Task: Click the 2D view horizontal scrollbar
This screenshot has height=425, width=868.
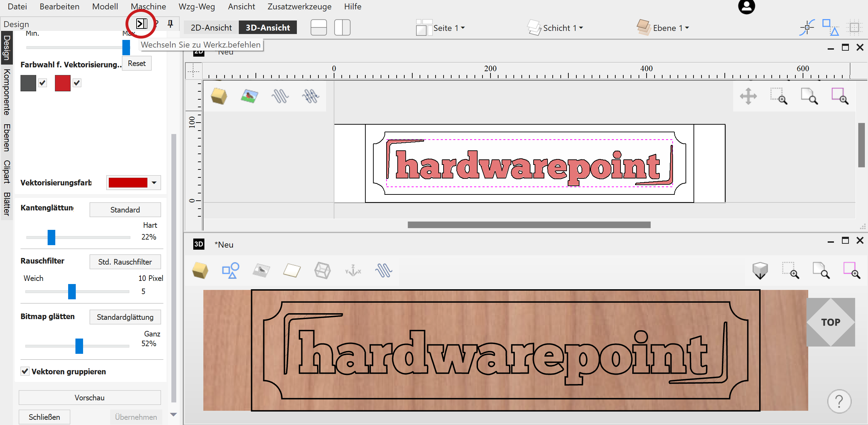Action: pos(529,225)
